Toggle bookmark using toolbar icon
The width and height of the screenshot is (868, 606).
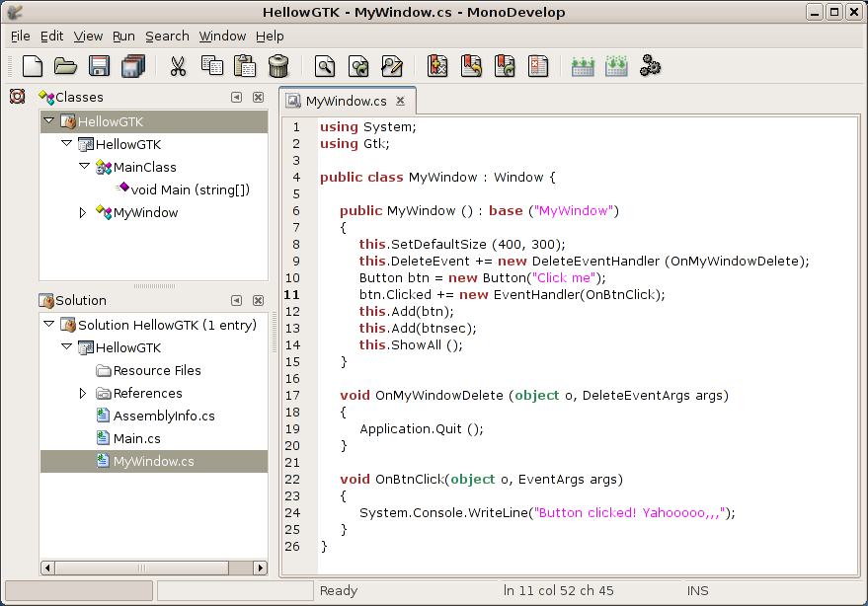437,66
